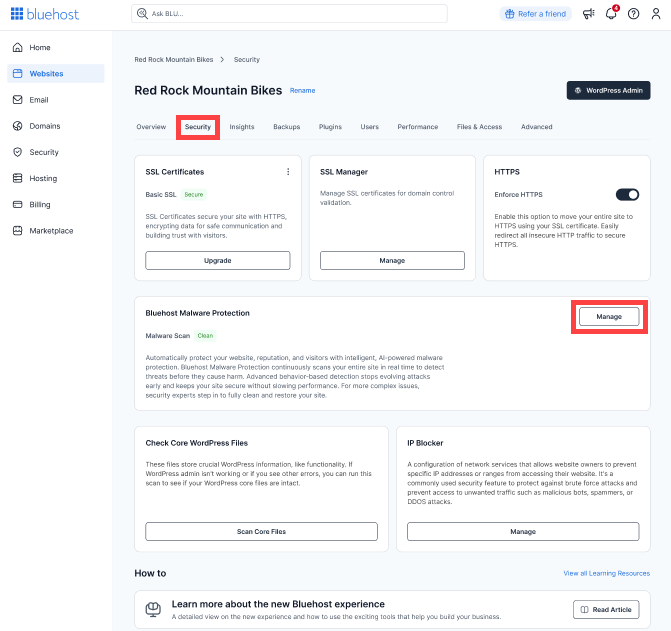Screen dimensions: 671x631
Task: Click the Learn more about new Bluehost experience title
Action: 278,604
